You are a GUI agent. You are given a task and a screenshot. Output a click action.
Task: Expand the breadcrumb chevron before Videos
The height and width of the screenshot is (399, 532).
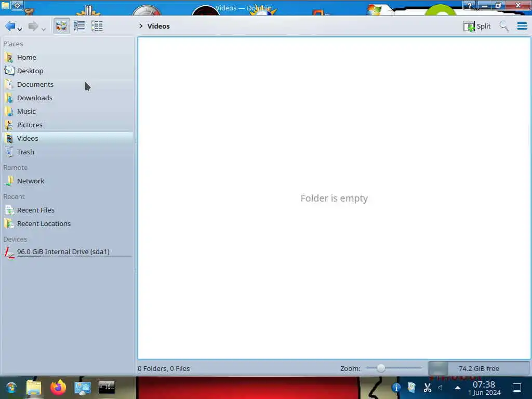[141, 26]
